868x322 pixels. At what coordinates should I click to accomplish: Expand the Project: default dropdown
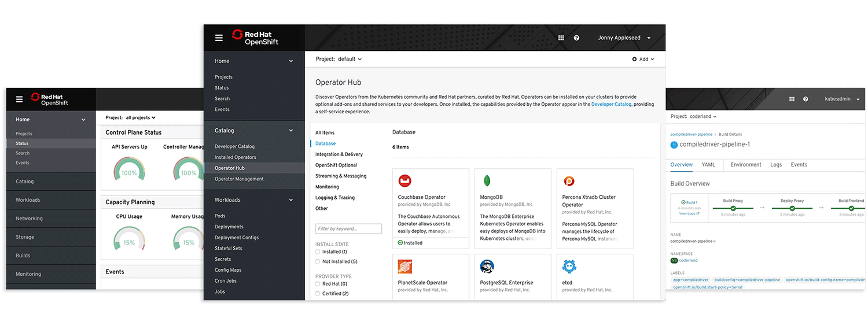click(x=339, y=59)
